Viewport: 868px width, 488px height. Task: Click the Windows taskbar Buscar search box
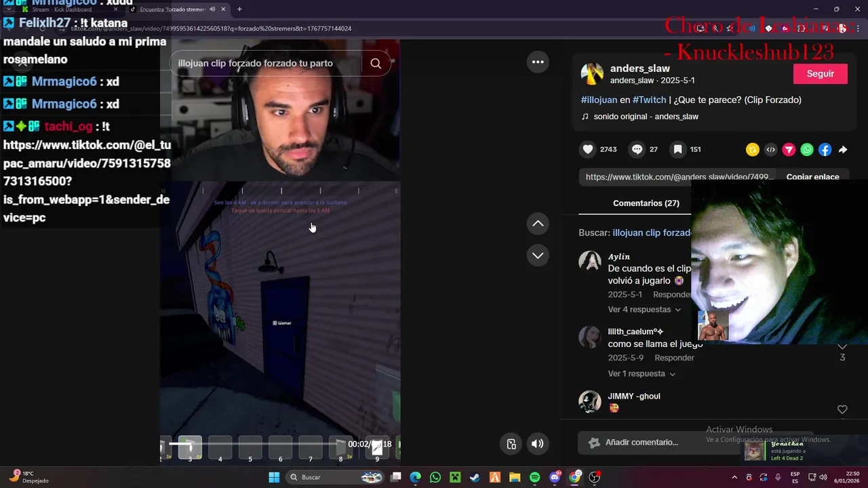[x=334, y=477]
